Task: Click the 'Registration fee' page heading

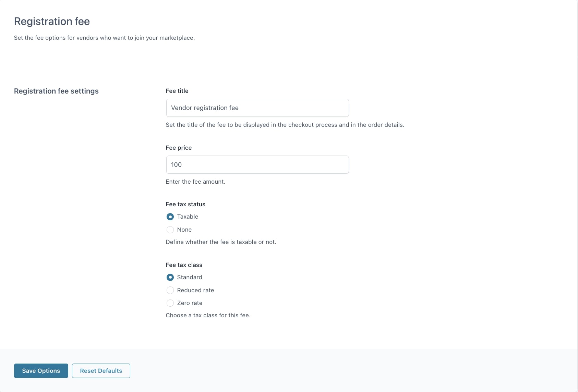Action: click(52, 21)
